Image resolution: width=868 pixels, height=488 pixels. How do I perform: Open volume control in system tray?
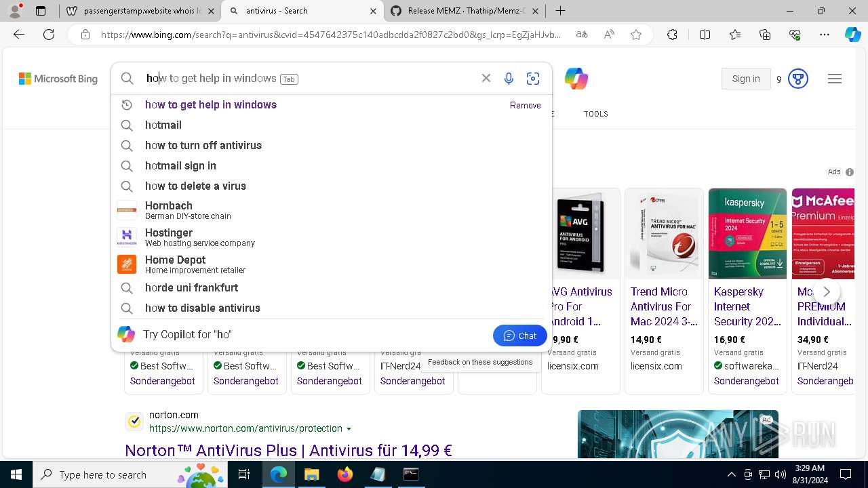[781, 474]
